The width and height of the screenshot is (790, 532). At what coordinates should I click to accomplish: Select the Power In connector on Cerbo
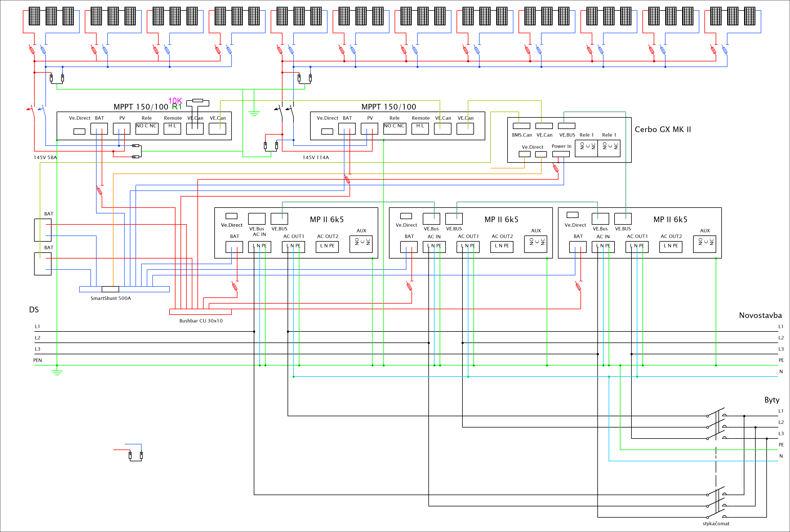tap(561, 154)
